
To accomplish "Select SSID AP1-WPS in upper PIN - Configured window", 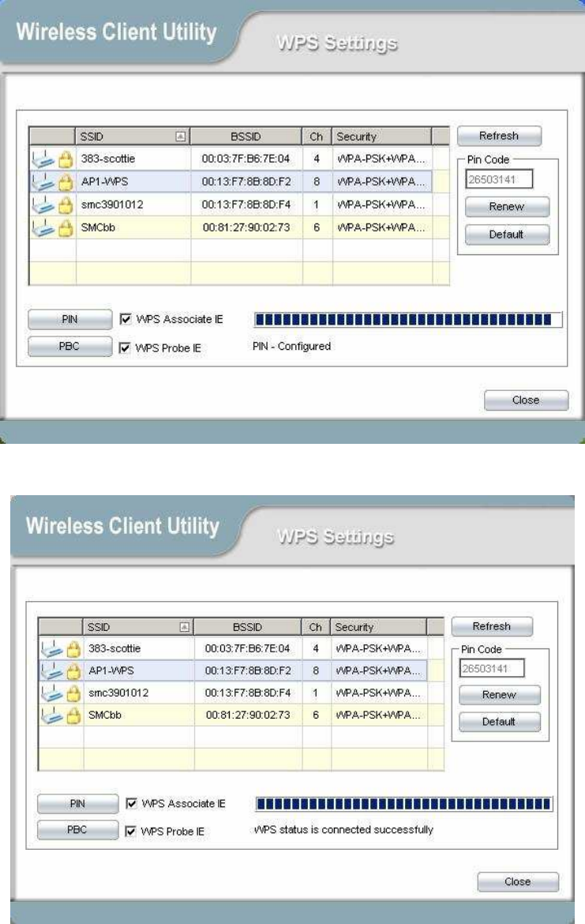I will click(x=104, y=182).
